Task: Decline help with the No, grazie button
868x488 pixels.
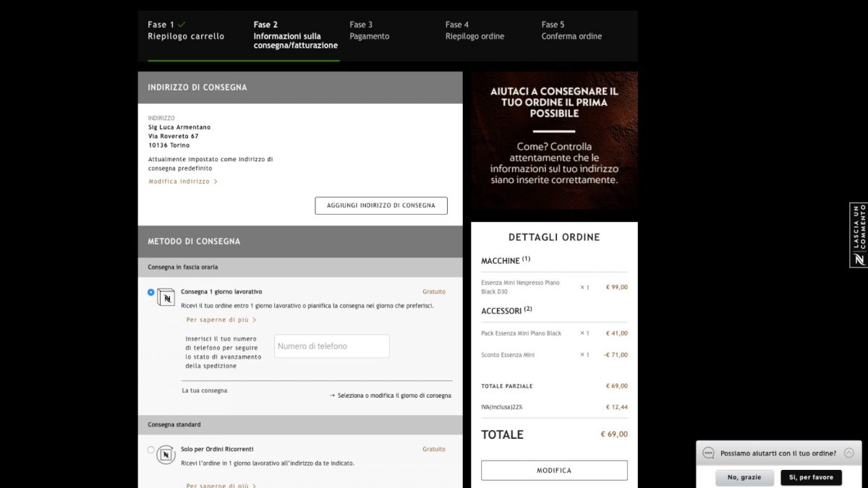Action: click(744, 478)
